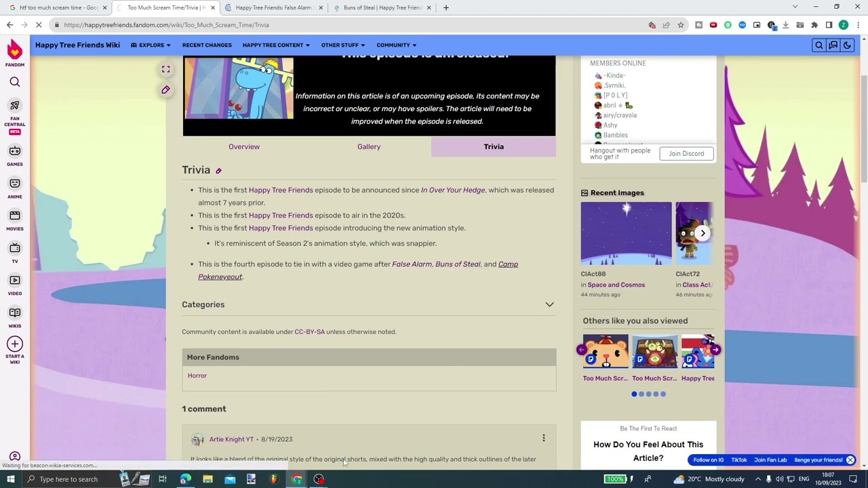Screen dimensions: 868x488
Task: Go back in browser history
Action: (x=9, y=25)
